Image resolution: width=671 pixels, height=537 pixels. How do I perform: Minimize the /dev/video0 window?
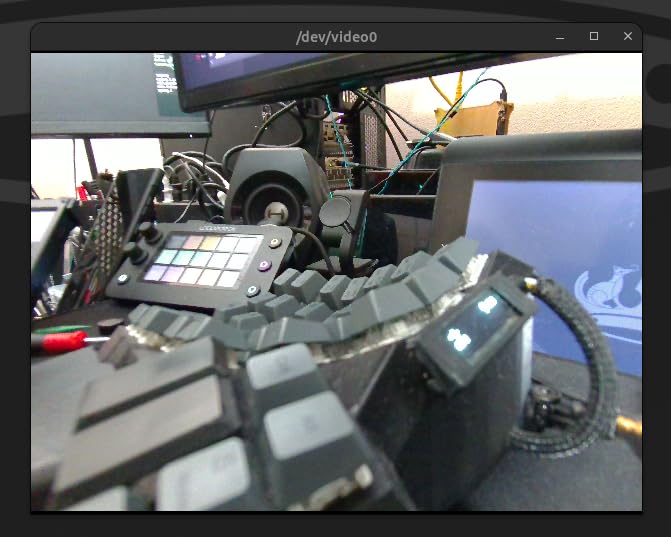point(560,37)
